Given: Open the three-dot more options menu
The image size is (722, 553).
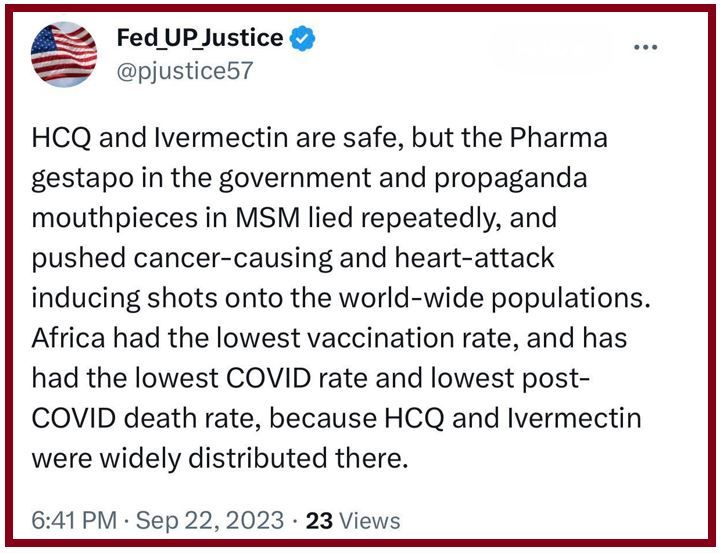Looking at the screenshot, I should point(647,47).
